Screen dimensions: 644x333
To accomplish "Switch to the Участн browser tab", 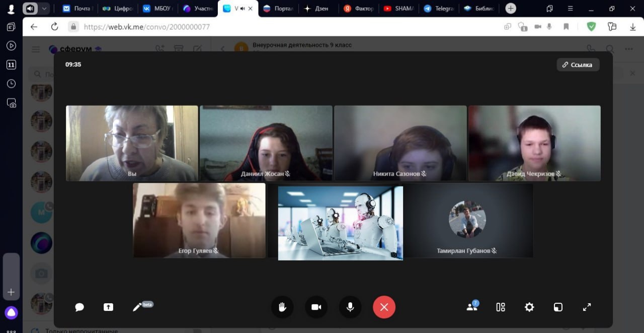I will 198,9.
